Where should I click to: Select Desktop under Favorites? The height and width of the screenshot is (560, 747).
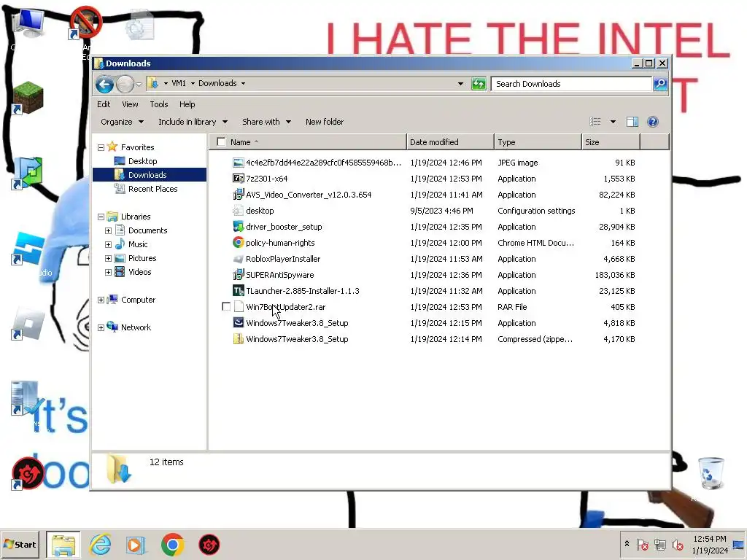point(142,161)
